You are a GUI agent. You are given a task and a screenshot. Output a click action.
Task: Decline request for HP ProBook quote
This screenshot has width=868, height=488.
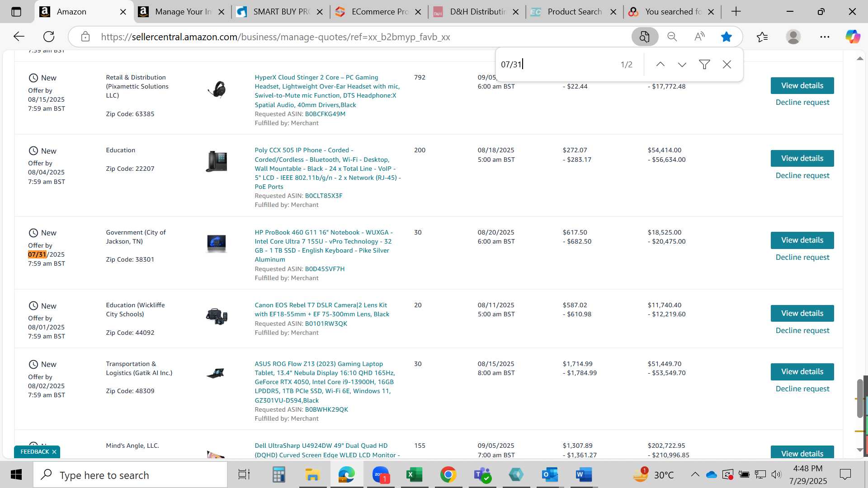point(802,257)
